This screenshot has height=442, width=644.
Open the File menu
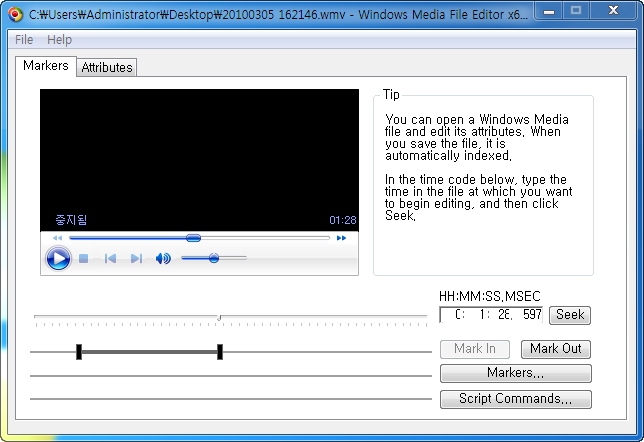point(24,40)
